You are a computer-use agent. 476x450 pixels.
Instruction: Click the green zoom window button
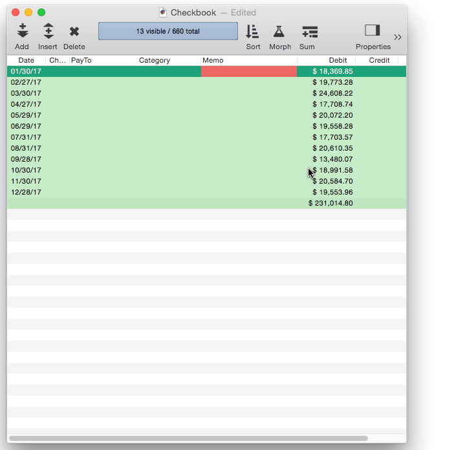pyautogui.click(x=41, y=12)
